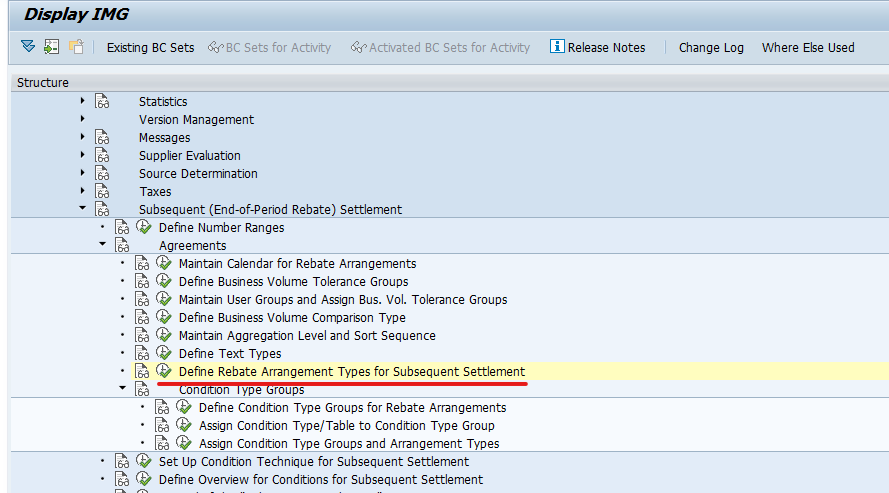Run activity icon for Maintain Calendar for Rebate Arrangements

click(164, 263)
